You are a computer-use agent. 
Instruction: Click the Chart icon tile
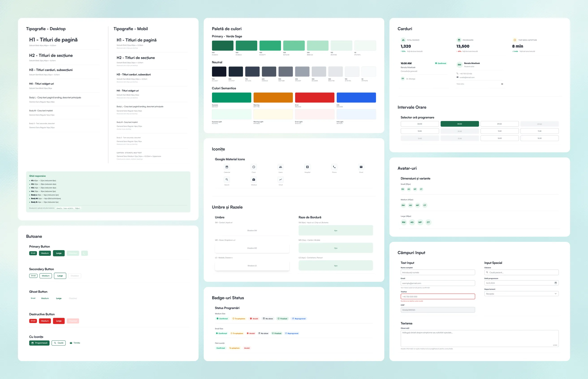[280, 179]
